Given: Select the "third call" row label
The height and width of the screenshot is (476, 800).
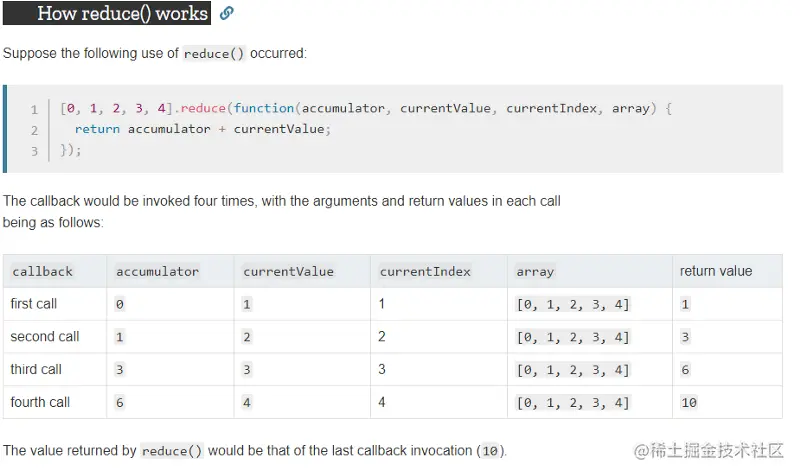Looking at the screenshot, I should click(x=36, y=370).
